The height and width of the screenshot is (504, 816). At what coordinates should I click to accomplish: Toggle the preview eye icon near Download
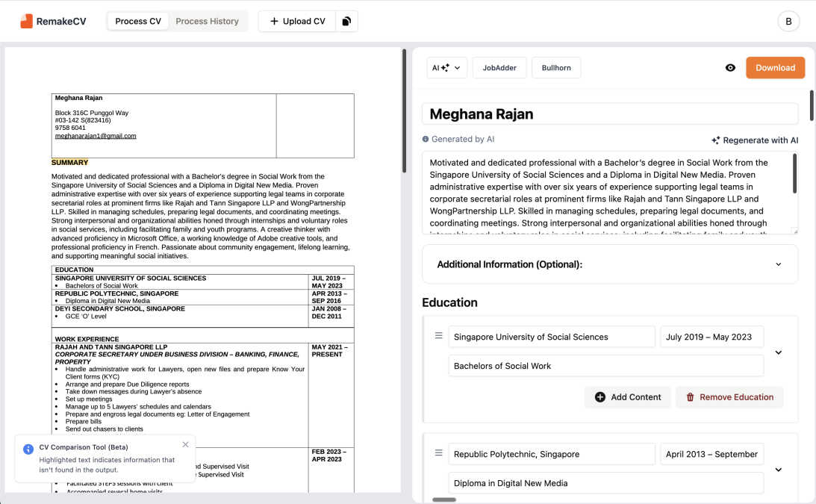coord(730,67)
